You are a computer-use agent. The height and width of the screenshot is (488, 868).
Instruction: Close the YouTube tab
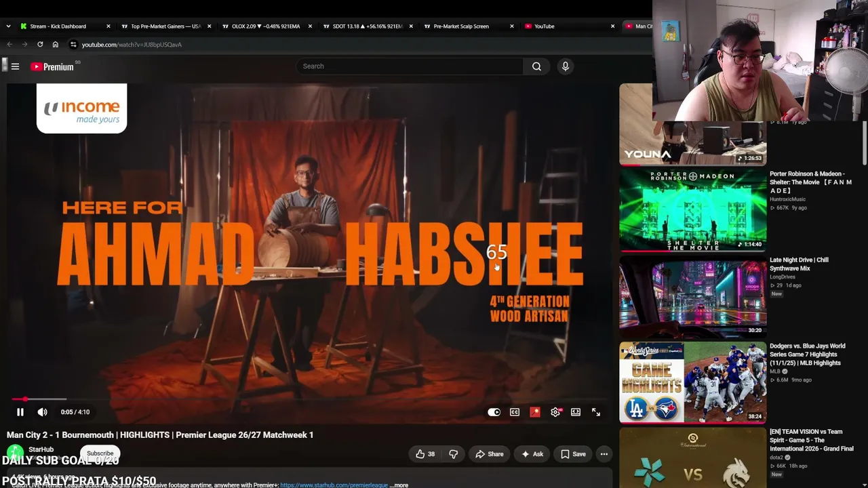(x=612, y=26)
